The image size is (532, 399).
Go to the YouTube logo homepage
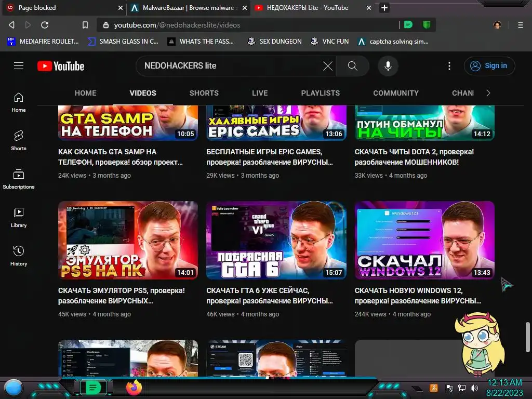tap(61, 66)
